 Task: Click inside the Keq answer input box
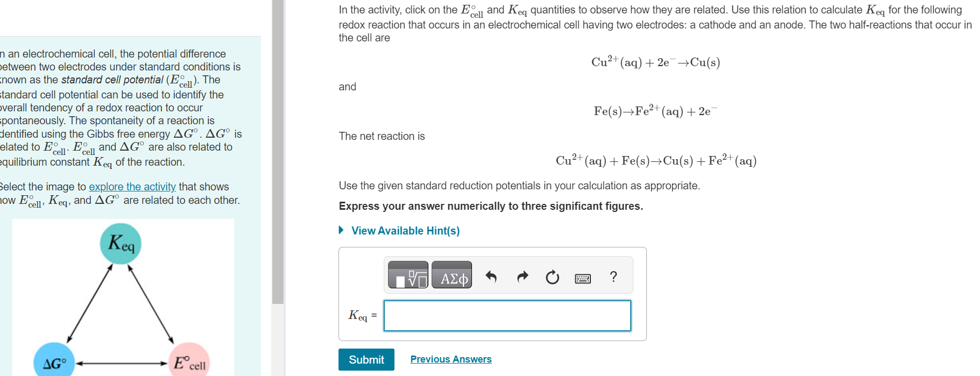click(506, 316)
